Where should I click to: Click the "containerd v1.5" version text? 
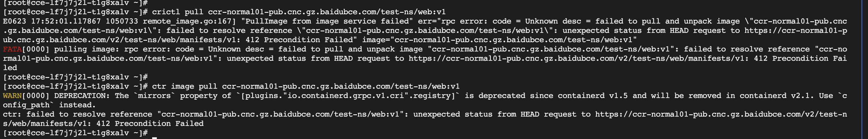click(x=593, y=96)
